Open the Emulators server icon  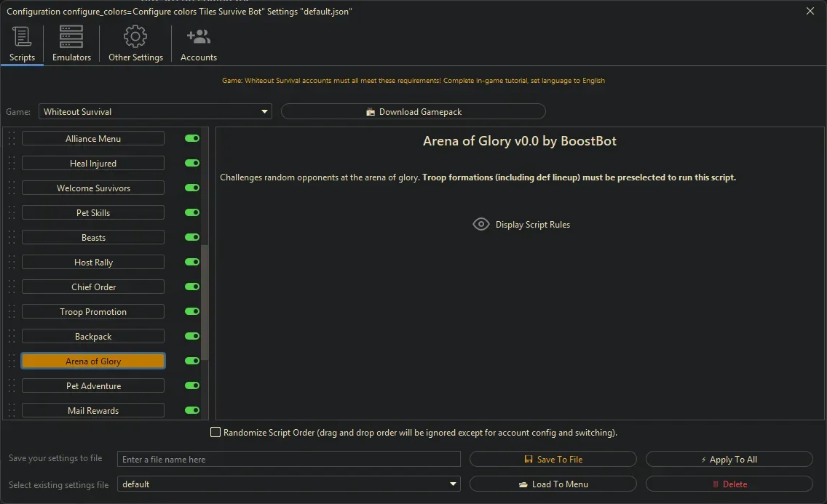point(71,37)
